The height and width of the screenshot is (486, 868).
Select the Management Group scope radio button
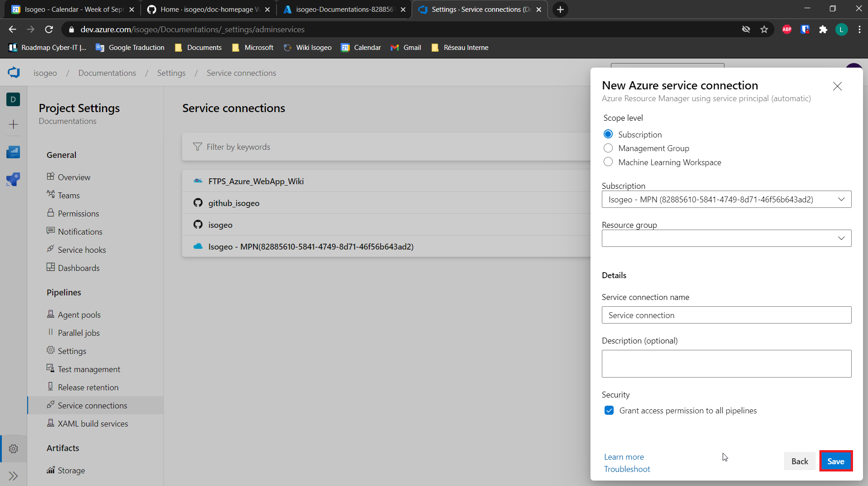pos(608,148)
